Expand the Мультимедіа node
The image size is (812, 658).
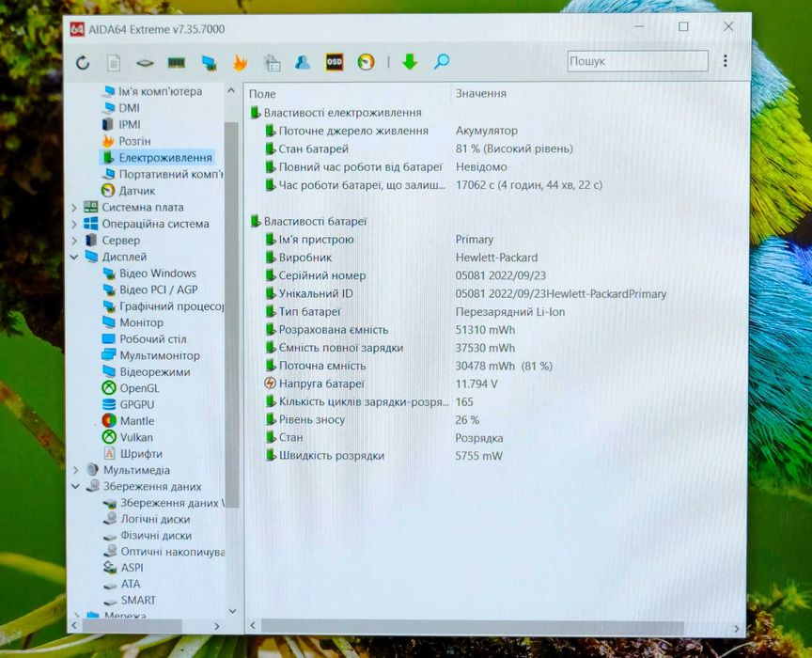pyautogui.click(x=75, y=470)
